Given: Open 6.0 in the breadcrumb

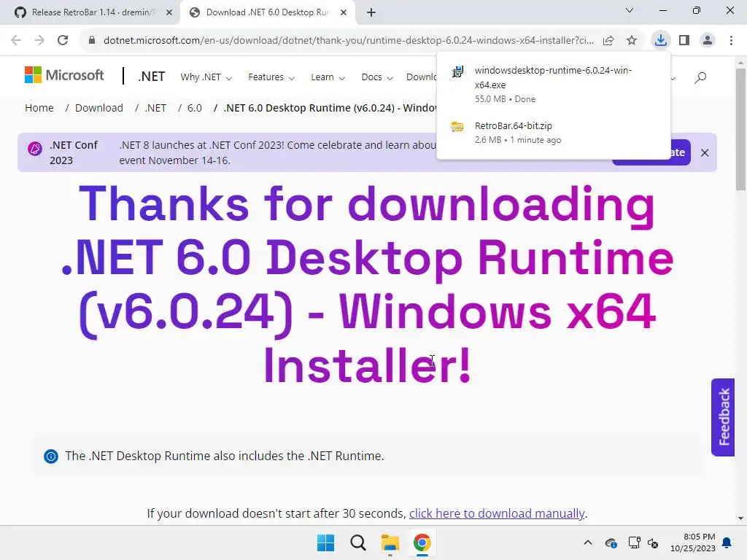Looking at the screenshot, I should point(194,108).
